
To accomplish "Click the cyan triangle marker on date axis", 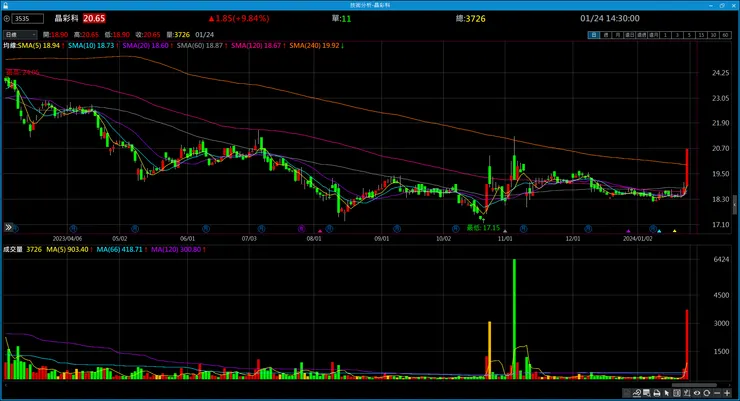I will point(659,231).
